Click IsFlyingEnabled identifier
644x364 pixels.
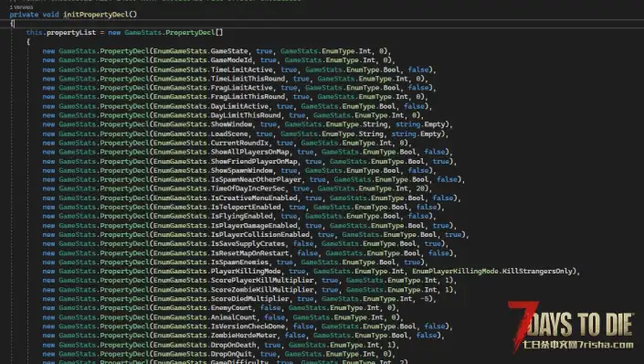click(x=241, y=216)
